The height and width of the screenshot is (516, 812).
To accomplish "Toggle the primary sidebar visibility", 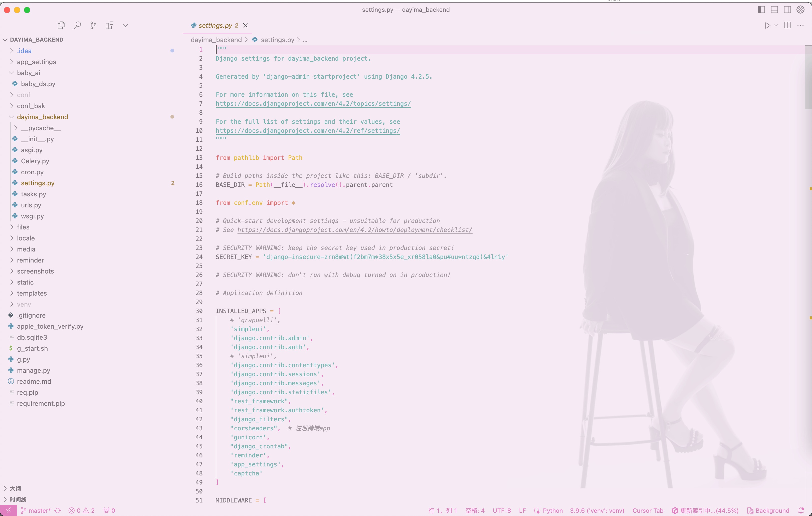I will pos(761,10).
